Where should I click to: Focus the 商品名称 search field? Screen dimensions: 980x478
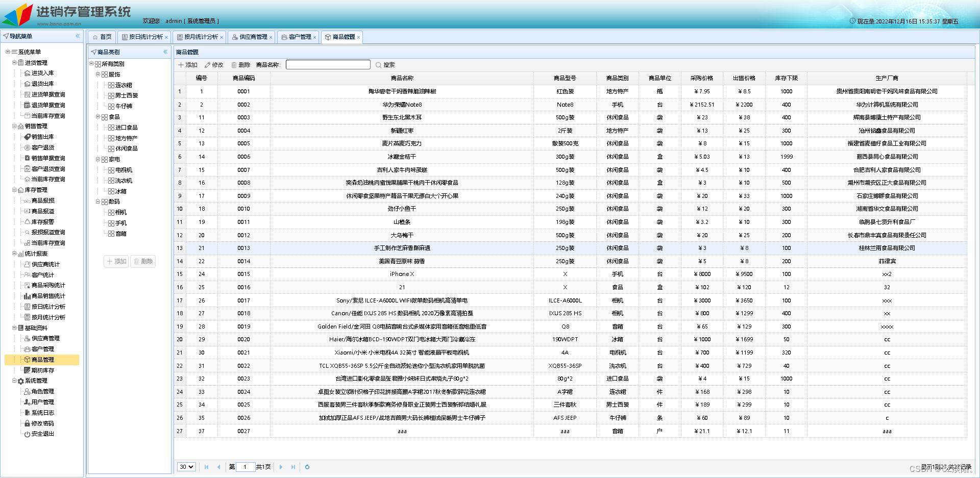(328, 65)
